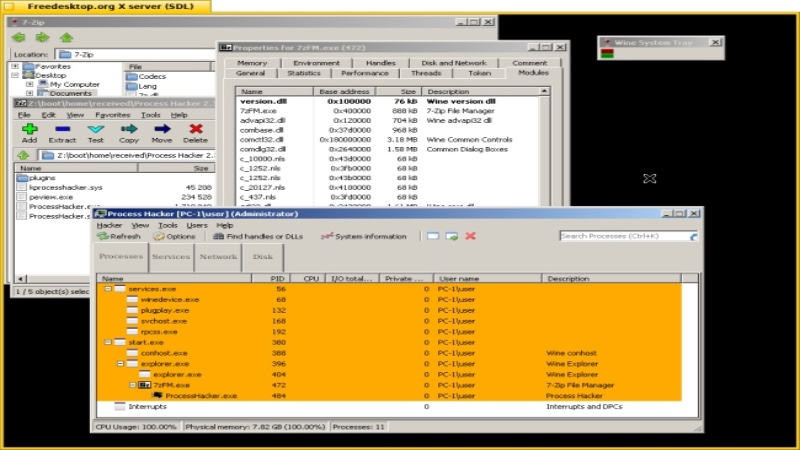Image resolution: width=800 pixels, height=450 pixels.
Task: Click the 7-Zip Extract icon
Action: 62,129
